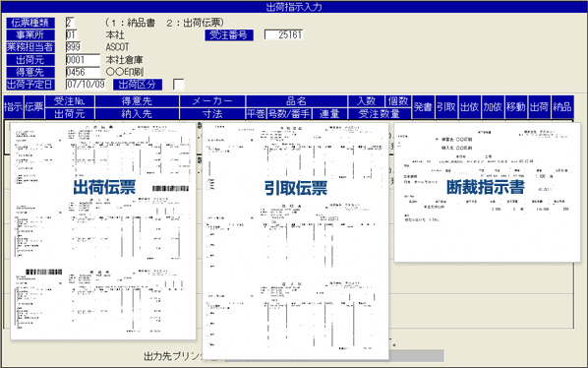Click the ASCOT staff name text

click(117, 47)
